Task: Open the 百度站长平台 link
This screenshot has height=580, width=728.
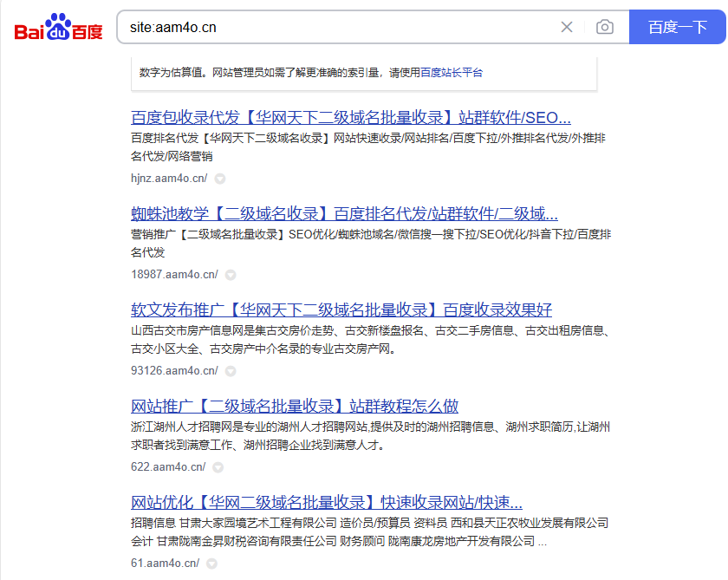Action: [x=452, y=73]
